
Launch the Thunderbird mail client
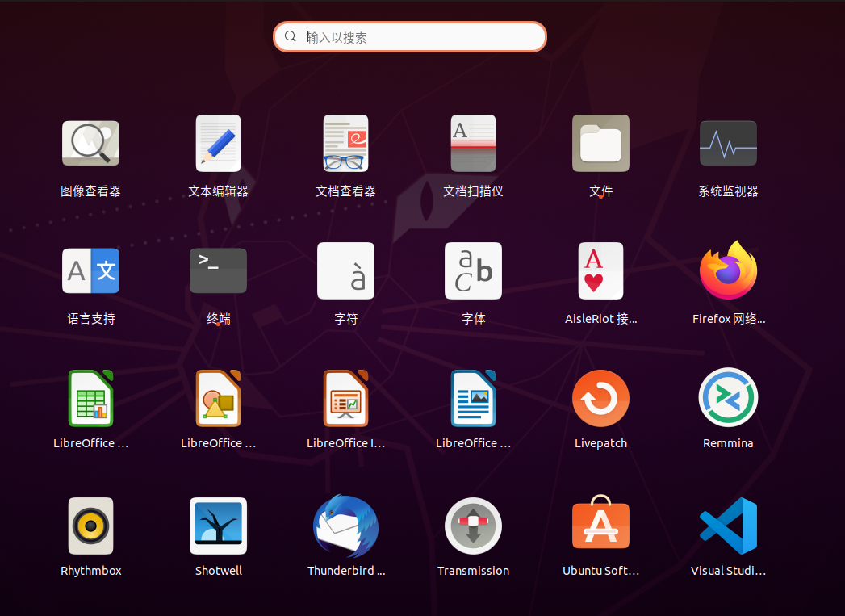[346, 526]
